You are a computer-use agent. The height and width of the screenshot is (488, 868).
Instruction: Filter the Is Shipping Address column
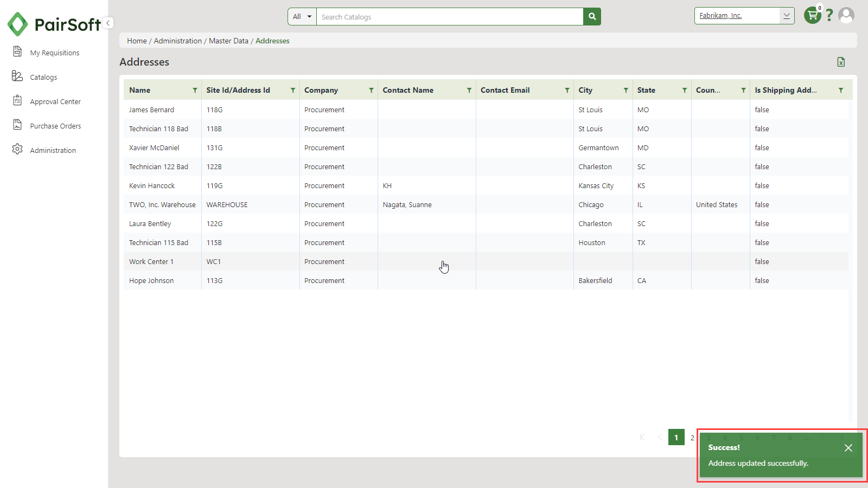[x=841, y=91]
